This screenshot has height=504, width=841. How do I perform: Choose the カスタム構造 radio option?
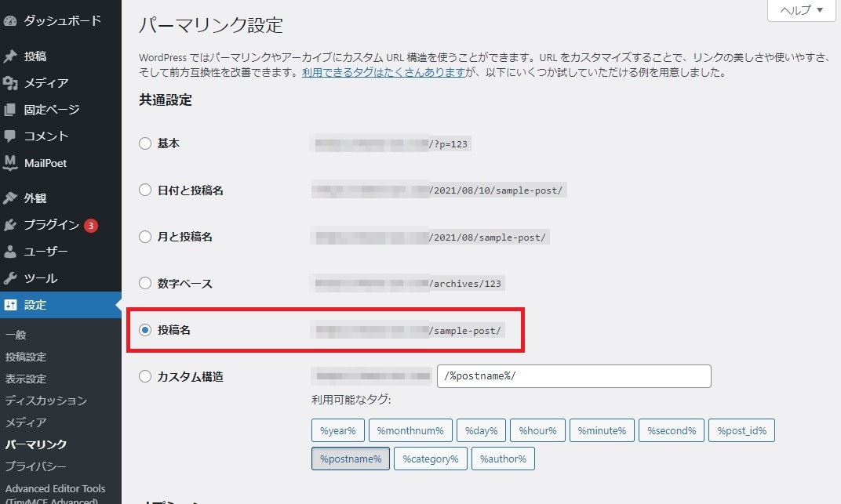coord(144,376)
